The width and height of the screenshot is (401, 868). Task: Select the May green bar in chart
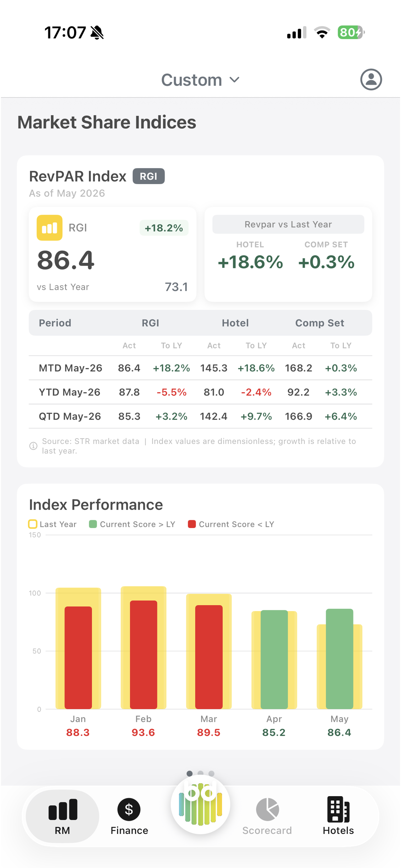[339, 659]
